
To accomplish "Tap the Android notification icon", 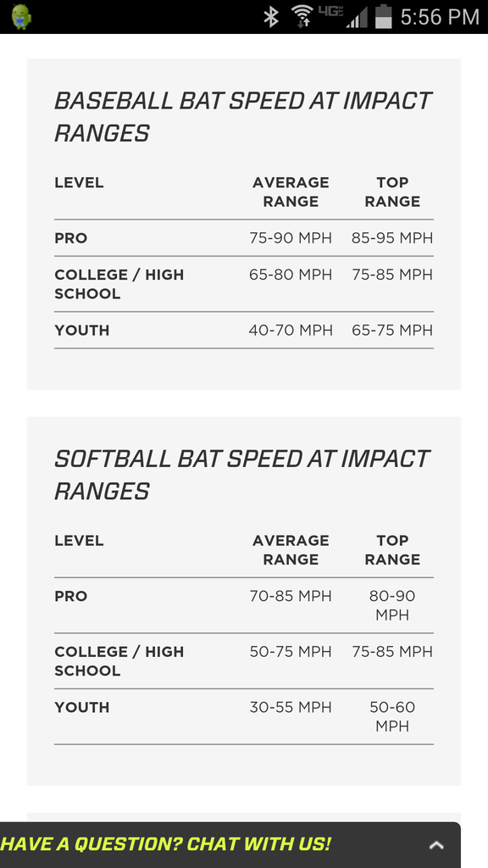I will click(22, 14).
